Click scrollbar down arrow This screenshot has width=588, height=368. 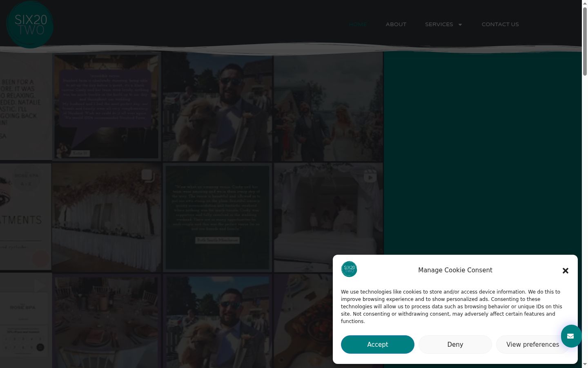585,364
